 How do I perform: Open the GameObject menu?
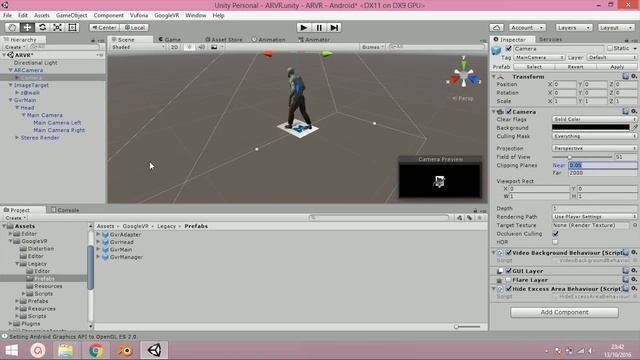[x=71, y=15]
